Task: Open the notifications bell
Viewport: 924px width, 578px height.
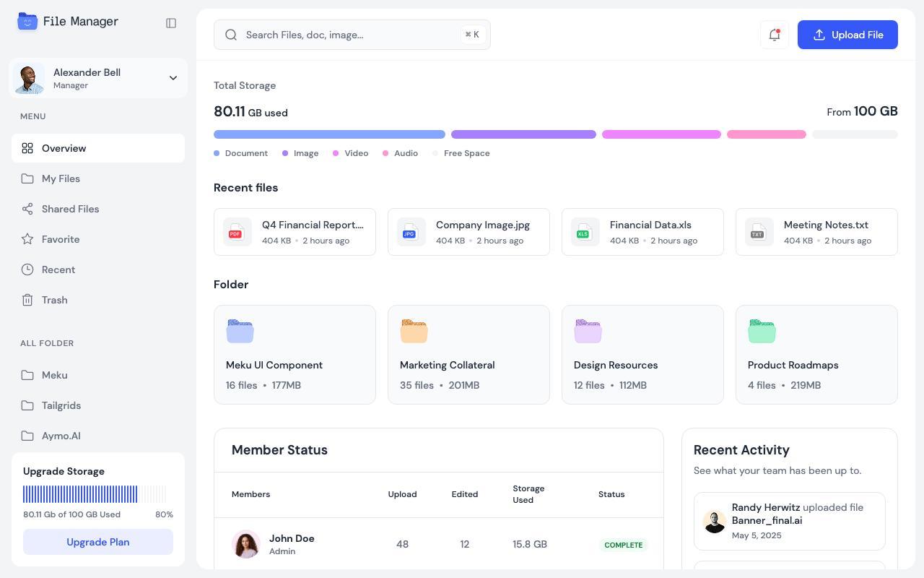Action: (775, 35)
